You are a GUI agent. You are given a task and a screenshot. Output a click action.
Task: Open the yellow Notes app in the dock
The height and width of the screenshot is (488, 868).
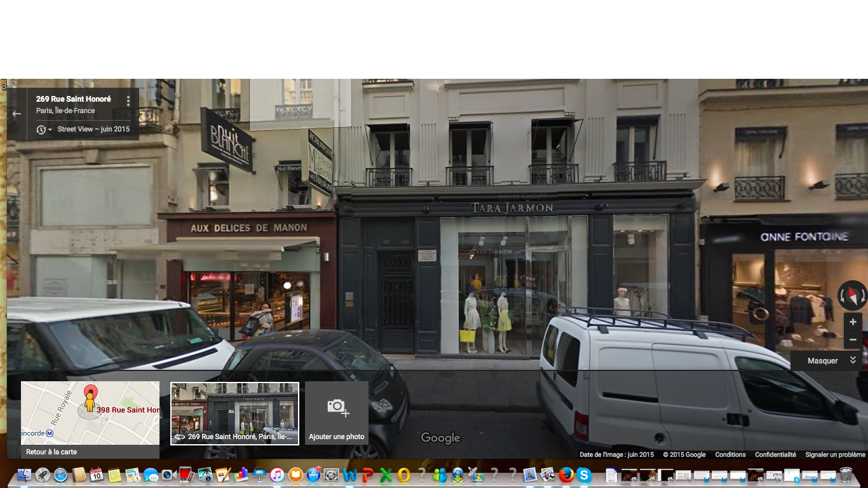point(114,475)
